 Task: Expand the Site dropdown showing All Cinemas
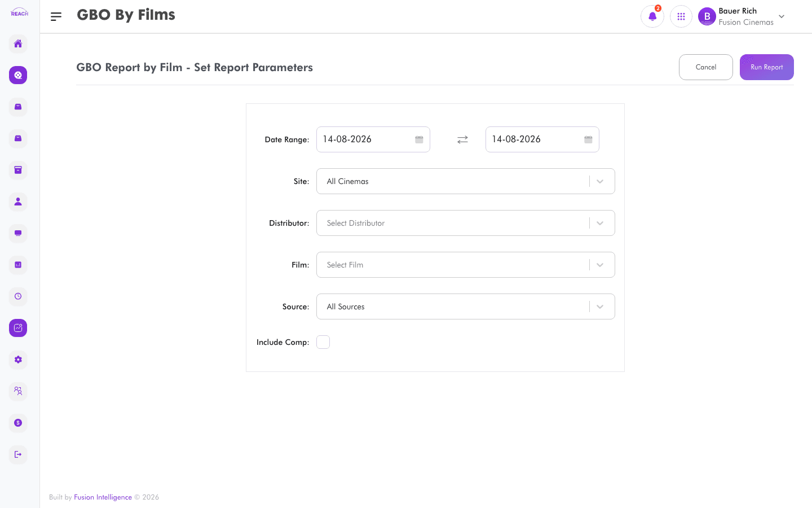(466, 181)
